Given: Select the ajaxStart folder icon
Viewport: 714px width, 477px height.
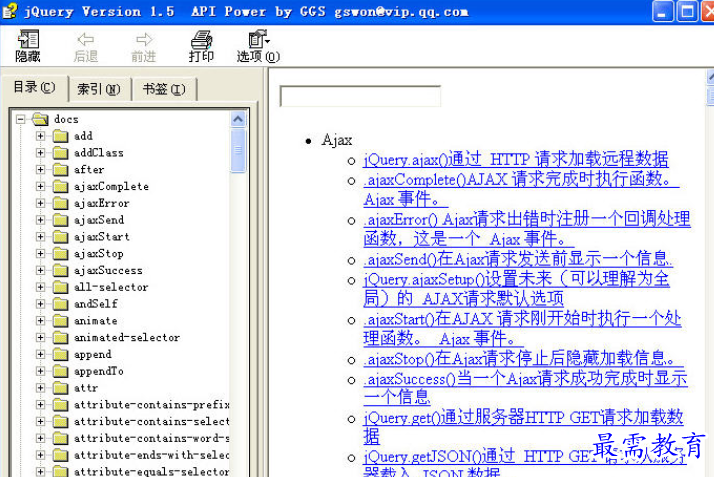Looking at the screenshot, I should [x=60, y=237].
